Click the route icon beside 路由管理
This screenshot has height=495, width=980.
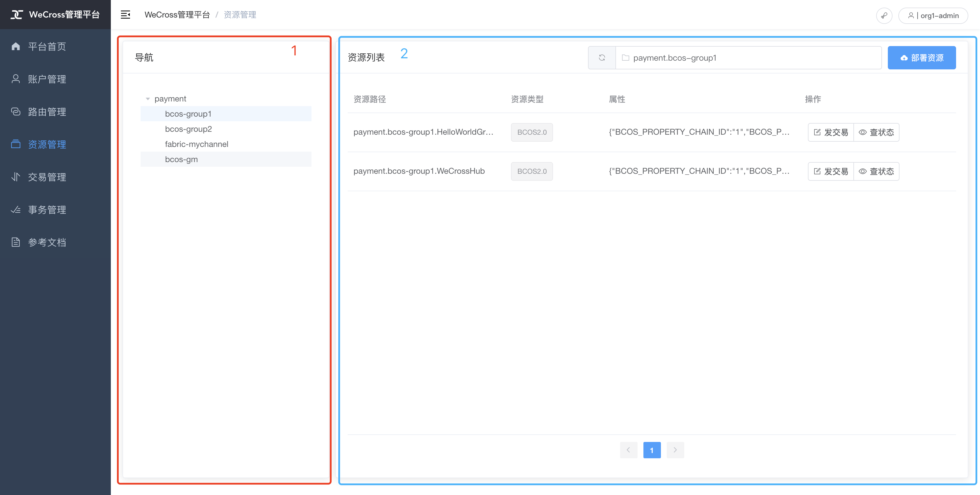pos(15,111)
